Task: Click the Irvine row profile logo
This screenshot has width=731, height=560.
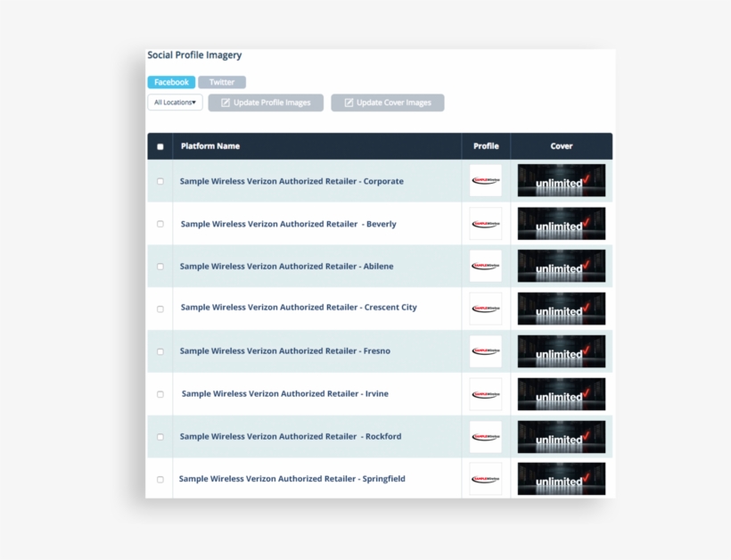Action: click(x=486, y=394)
